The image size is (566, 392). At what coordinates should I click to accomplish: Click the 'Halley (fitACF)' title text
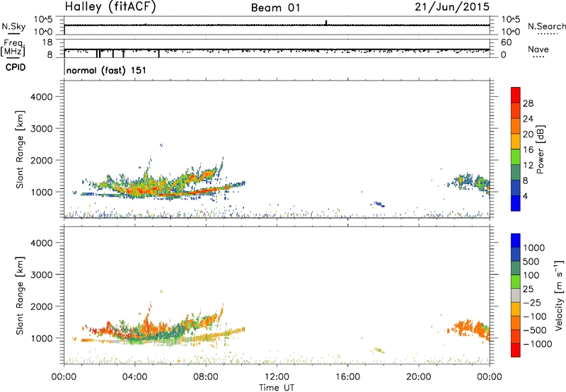(110, 6)
